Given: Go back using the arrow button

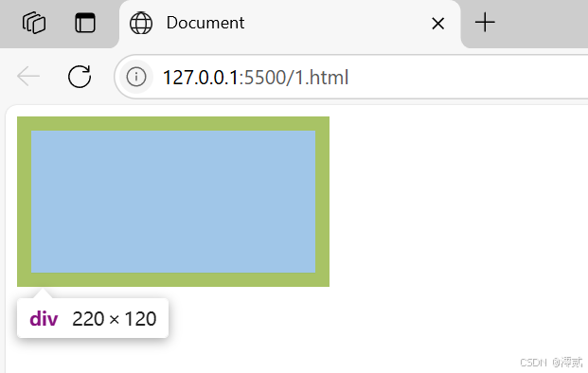Looking at the screenshot, I should [x=28, y=76].
